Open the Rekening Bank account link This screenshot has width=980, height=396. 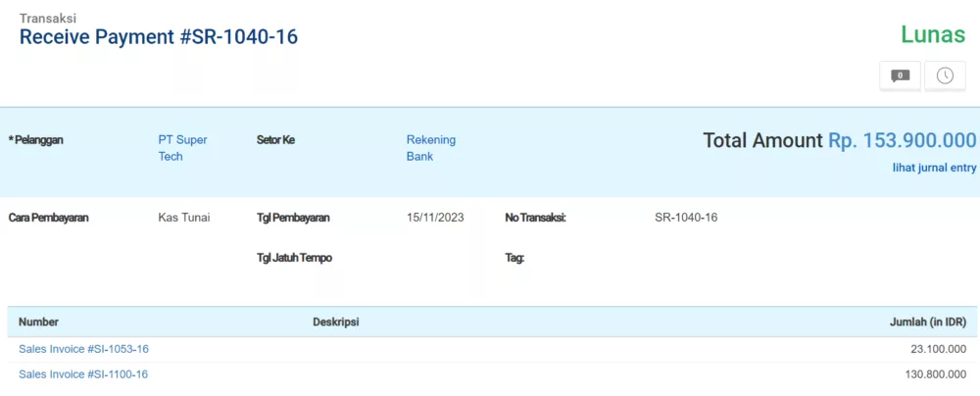[430, 148]
